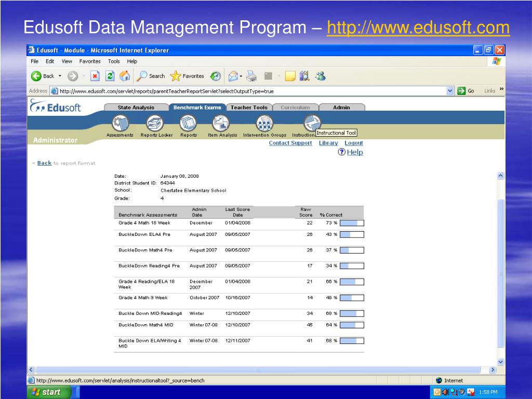Click the horizontal scrollbar right arrow
Image resolution: width=532 pixels, height=399 pixels.
[493, 369]
